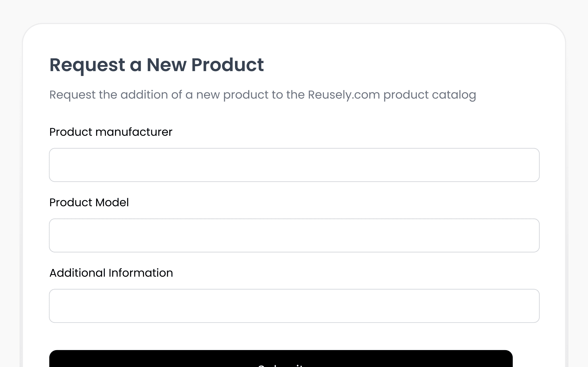Screen dimensions: 588x367
Task: Select the Additional Information input field
Action: click(294, 306)
